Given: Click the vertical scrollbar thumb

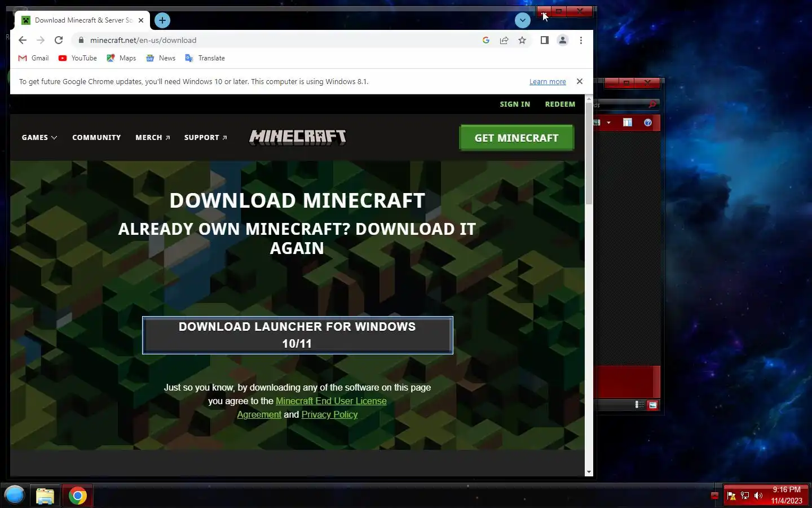Looking at the screenshot, I should coord(589,154).
